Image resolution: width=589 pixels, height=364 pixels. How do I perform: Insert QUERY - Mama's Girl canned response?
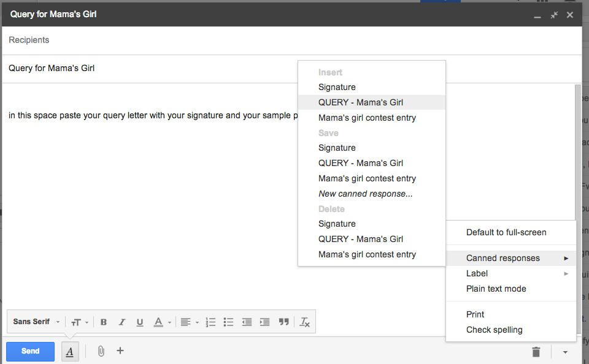click(x=372, y=102)
